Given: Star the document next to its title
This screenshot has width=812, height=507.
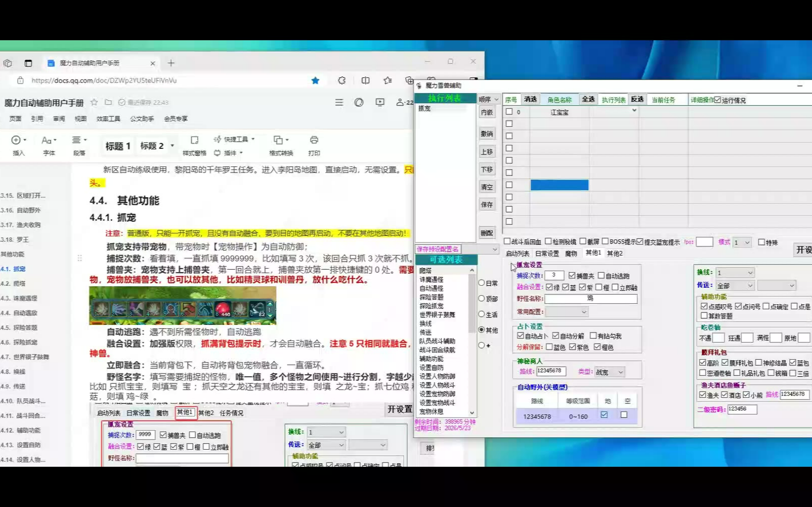Looking at the screenshot, I should point(94,102).
